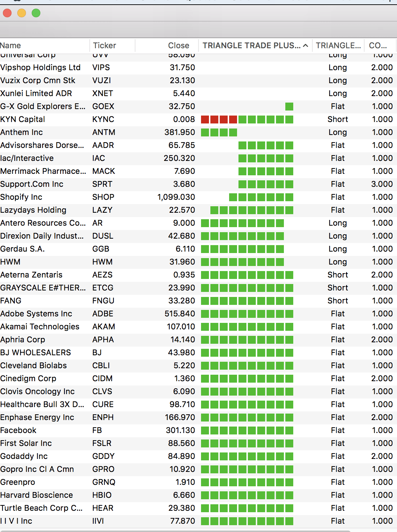The image size is (397, 532).
Task: Select Xunlei Limited ADR row
Action: pyautogui.click(x=198, y=94)
